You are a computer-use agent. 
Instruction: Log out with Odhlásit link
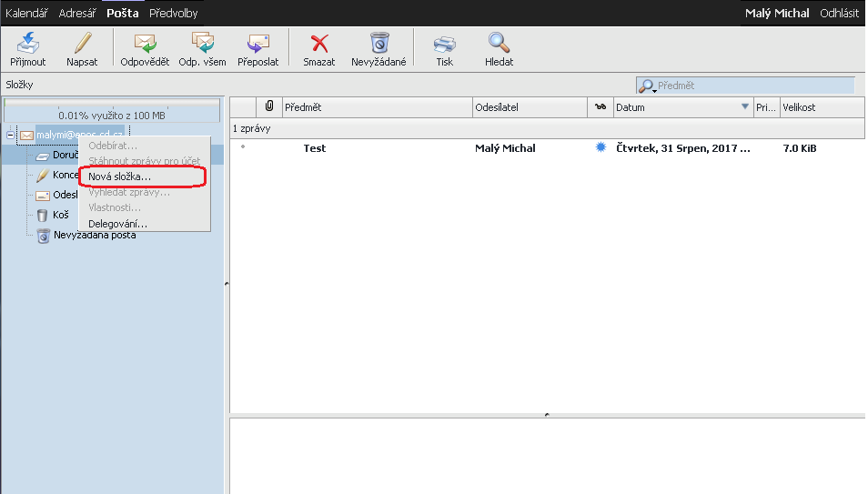pyautogui.click(x=839, y=13)
